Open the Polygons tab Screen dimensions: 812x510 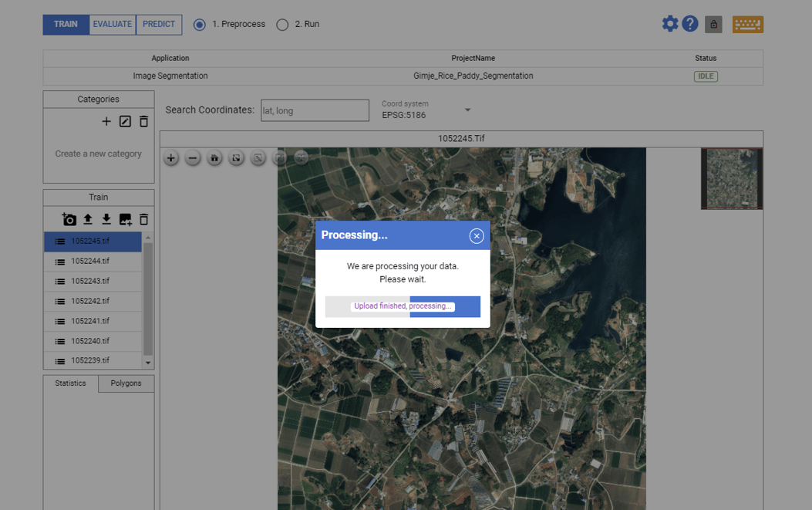(x=126, y=383)
